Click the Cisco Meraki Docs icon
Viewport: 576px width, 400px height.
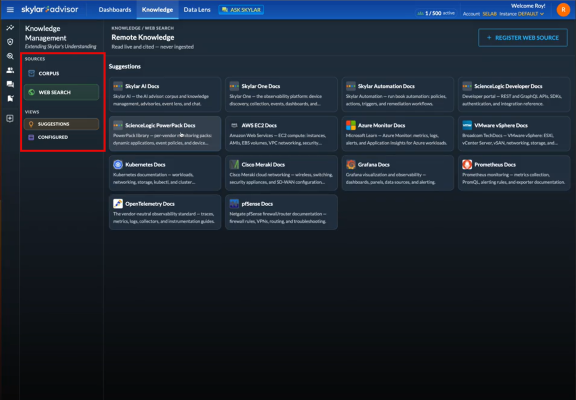[x=234, y=165]
